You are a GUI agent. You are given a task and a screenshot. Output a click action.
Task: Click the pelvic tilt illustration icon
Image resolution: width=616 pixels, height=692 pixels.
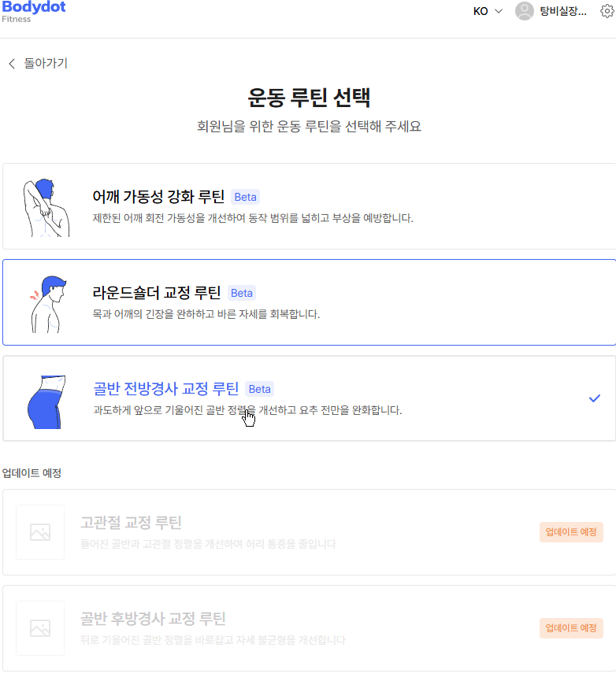tap(46, 402)
